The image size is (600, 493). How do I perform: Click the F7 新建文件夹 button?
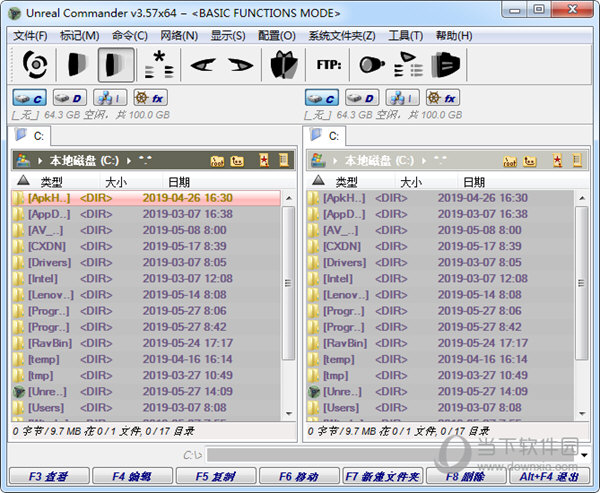click(383, 476)
